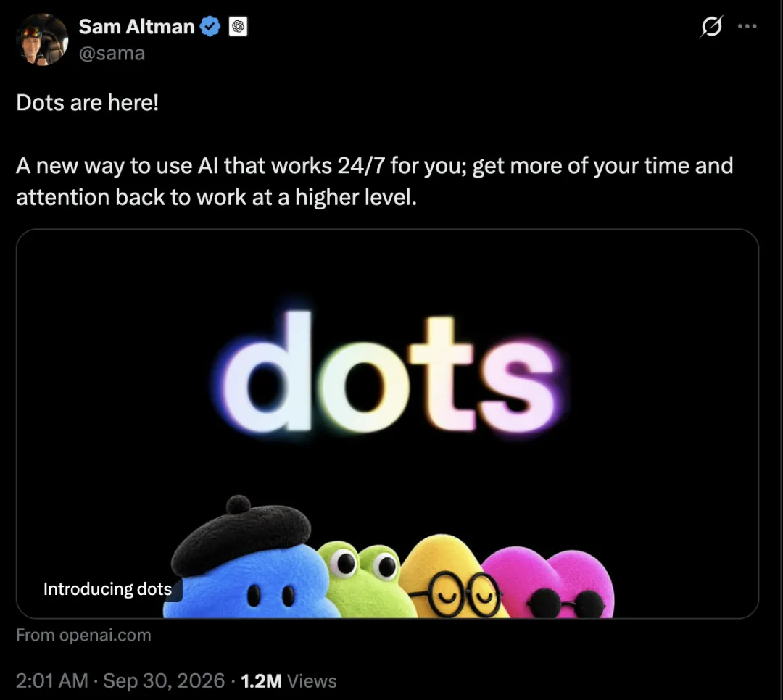Click the black beret on blue character

point(242,534)
